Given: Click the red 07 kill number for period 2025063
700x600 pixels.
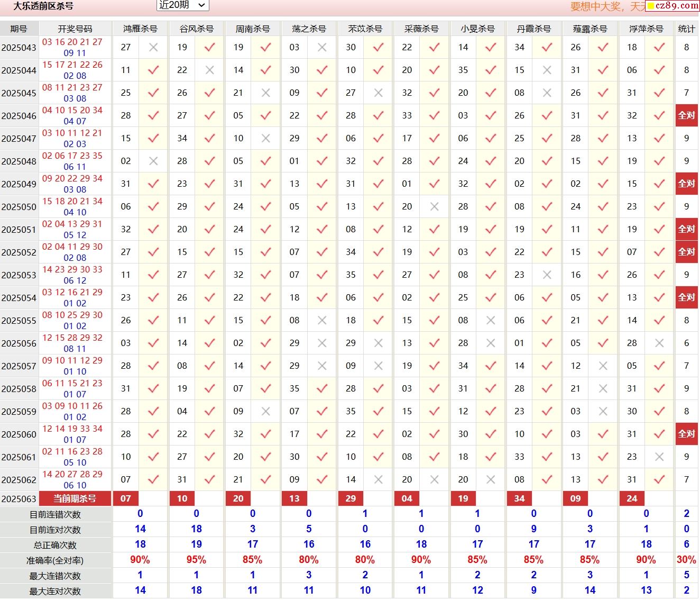Looking at the screenshot, I should point(126,498).
